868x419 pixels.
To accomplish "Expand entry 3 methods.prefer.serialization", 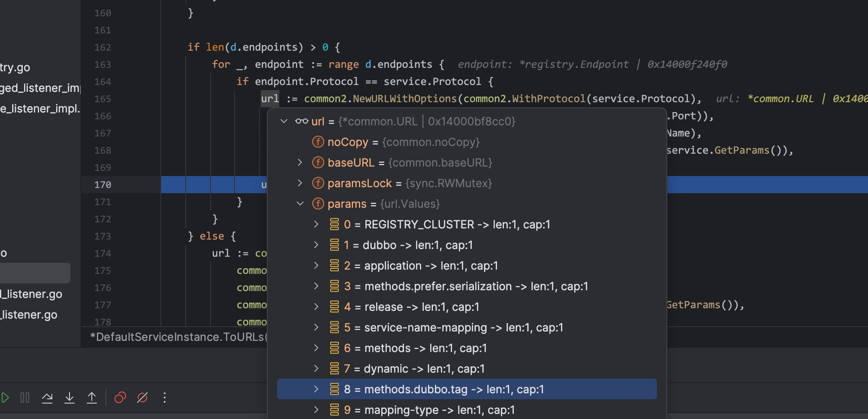I will 316,286.
